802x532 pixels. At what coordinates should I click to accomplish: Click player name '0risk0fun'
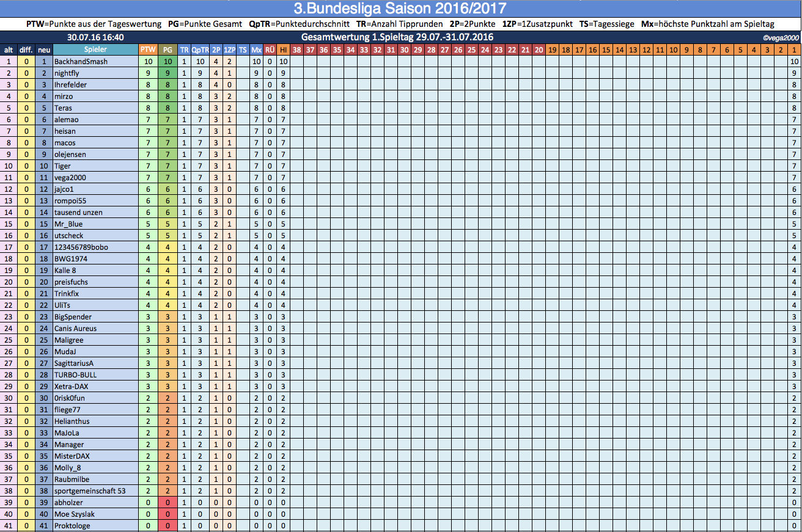tap(70, 398)
